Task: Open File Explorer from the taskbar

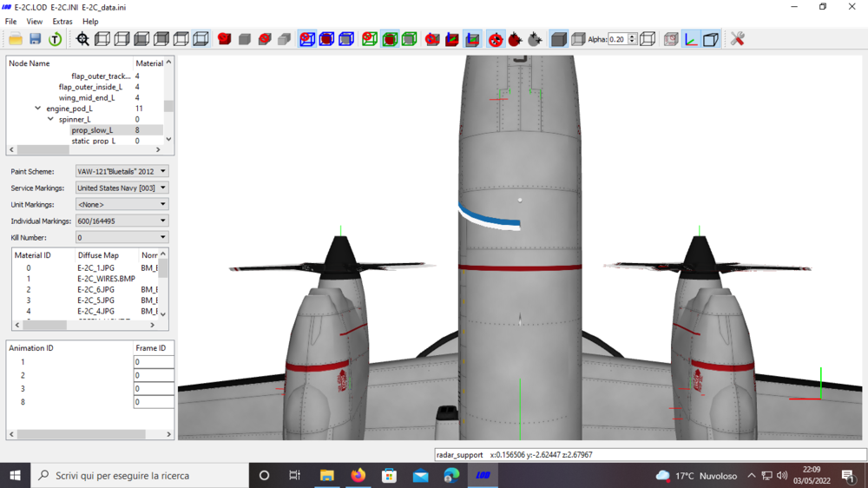Action: pyautogui.click(x=327, y=475)
